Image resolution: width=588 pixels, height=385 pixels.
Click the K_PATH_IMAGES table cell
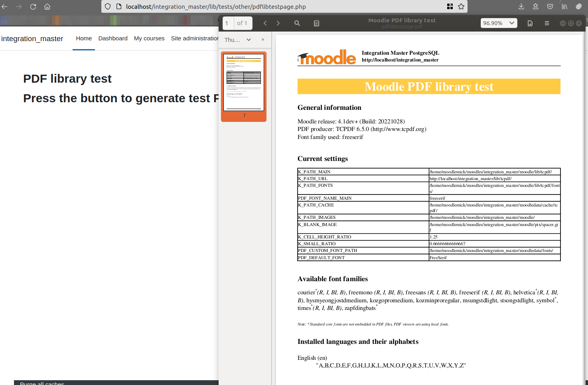pos(363,217)
